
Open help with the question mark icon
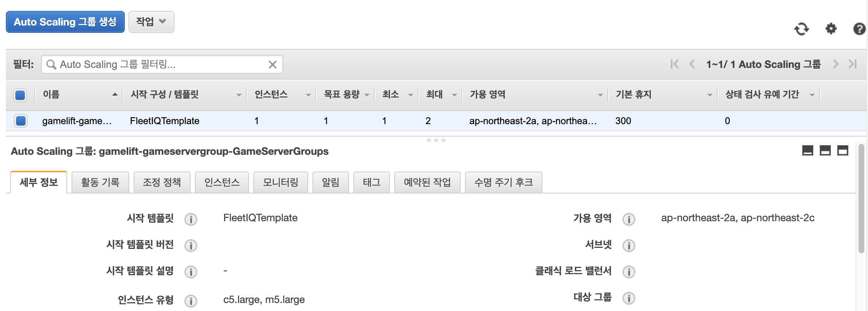click(859, 28)
